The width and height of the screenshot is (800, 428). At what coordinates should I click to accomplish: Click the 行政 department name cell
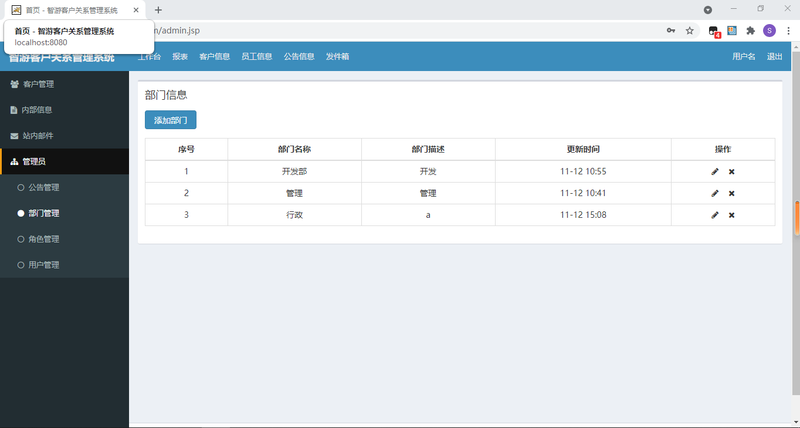click(294, 215)
